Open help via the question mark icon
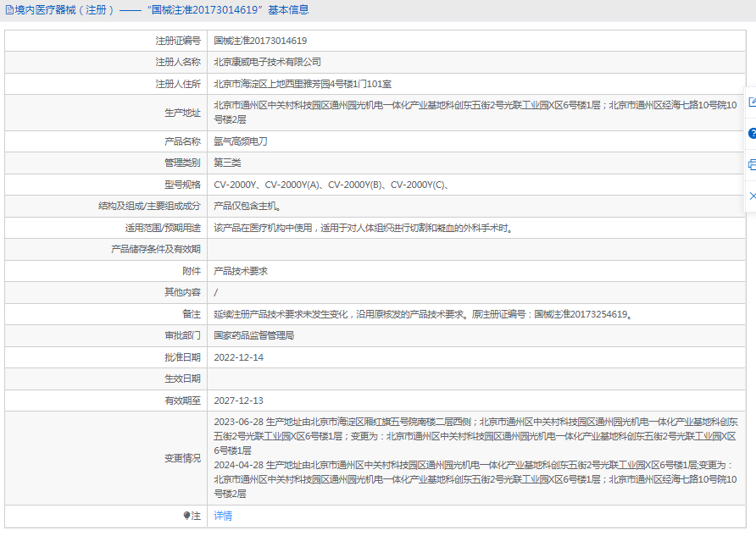 (x=751, y=134)
